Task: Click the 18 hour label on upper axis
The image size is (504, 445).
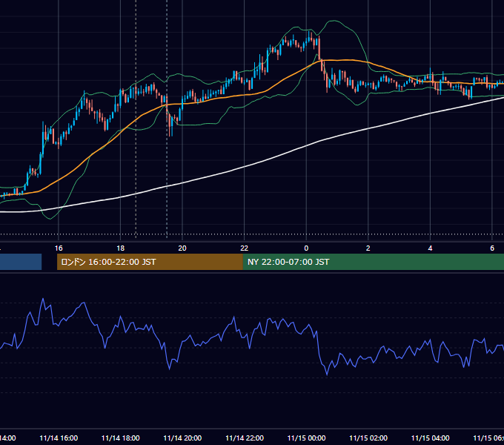Action: point(120,248)
